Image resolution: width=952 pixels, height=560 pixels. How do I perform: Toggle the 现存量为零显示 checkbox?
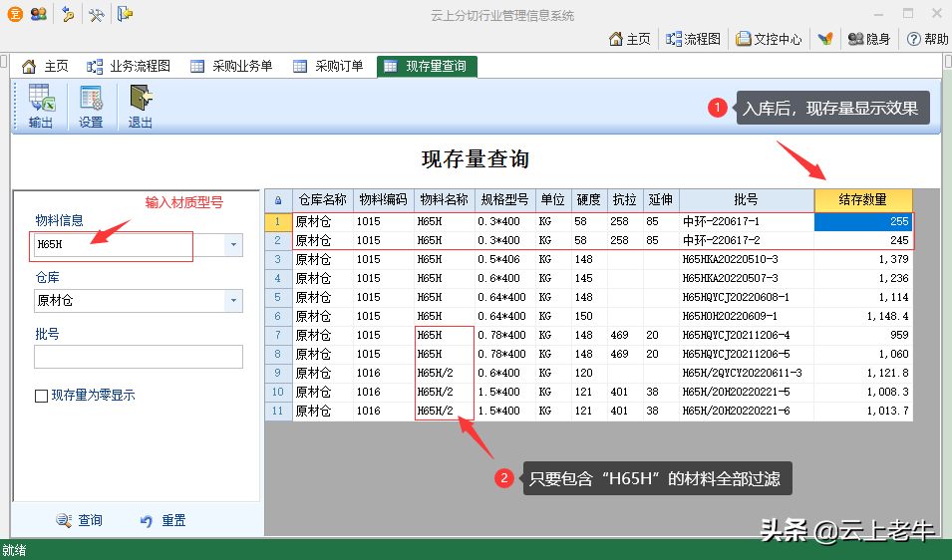click(x=42, y=396)
